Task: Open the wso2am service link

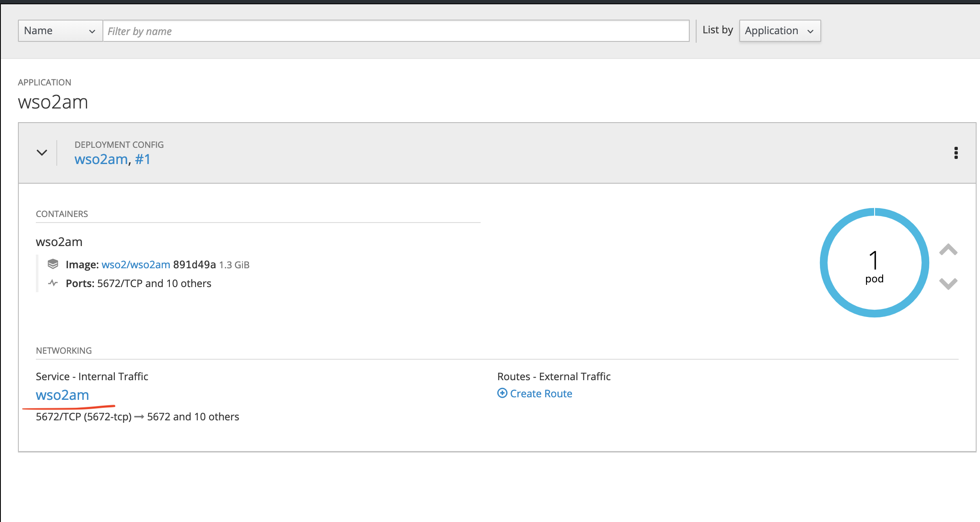Action: (62, 395)
